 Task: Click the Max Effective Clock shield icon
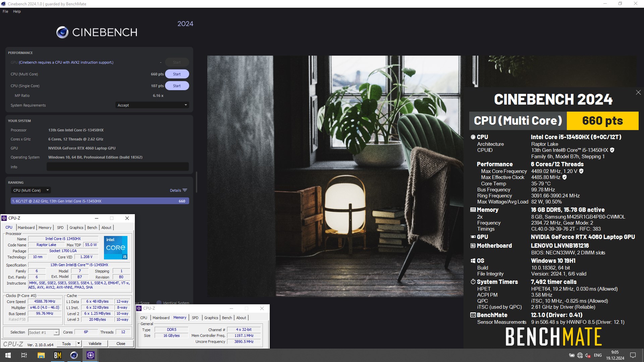(565, 177)
